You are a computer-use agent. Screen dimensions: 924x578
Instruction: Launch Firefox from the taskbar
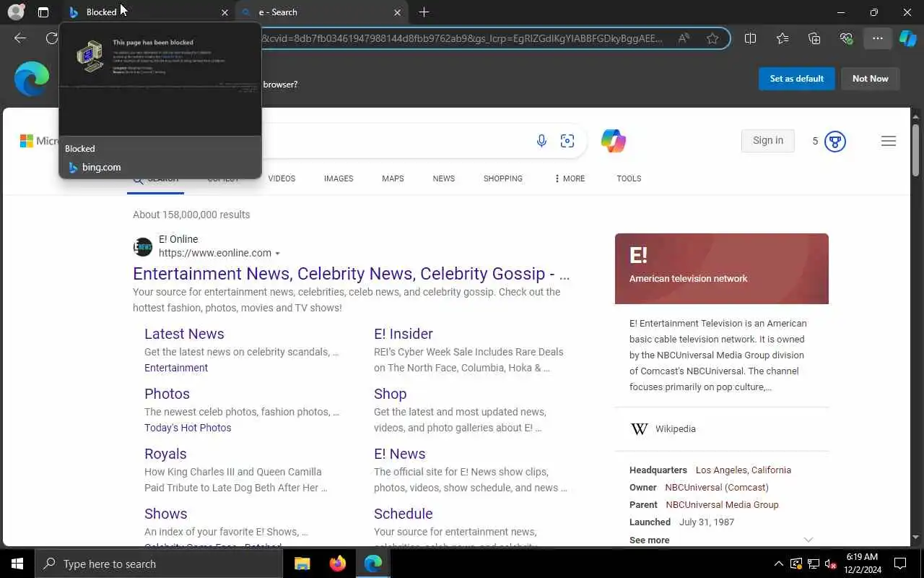pos(337,564)
